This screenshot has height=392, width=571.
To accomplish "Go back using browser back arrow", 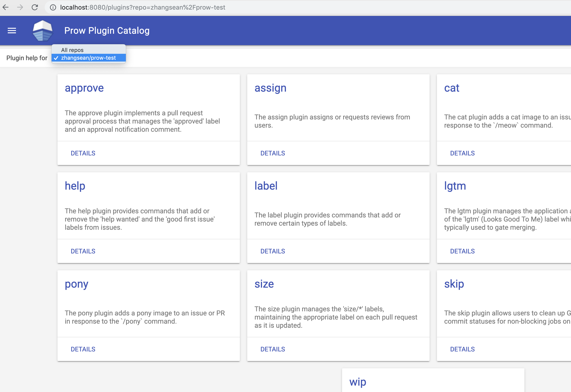I will click(6, 7).
